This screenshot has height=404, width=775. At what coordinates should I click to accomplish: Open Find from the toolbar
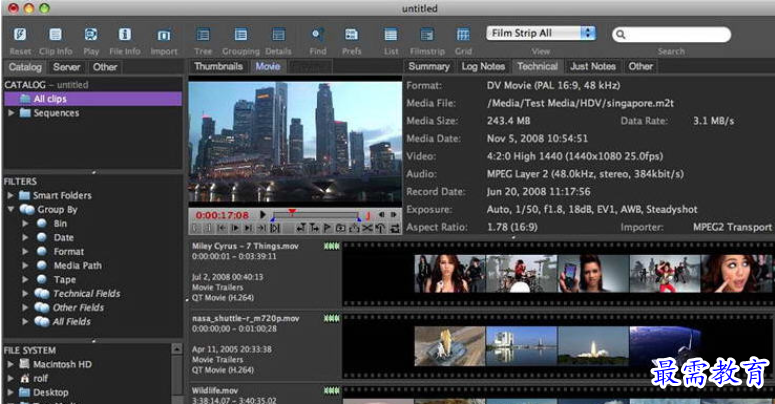(x=317, y=35)
